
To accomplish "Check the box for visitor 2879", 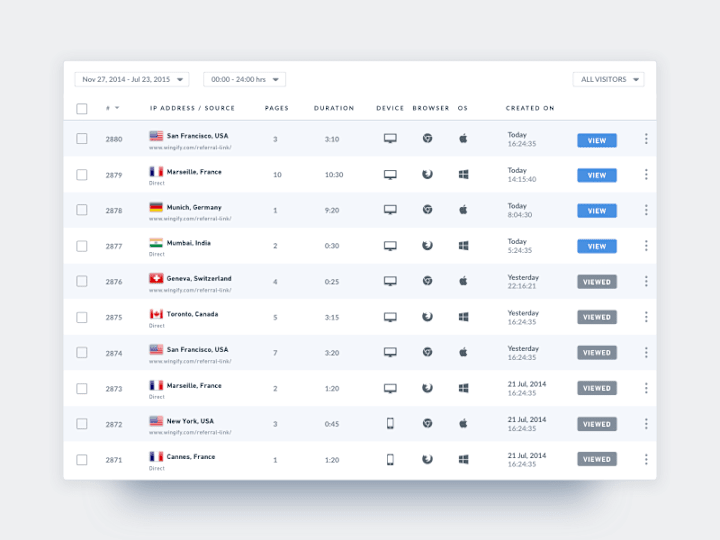I will click(x=82, y=174).
